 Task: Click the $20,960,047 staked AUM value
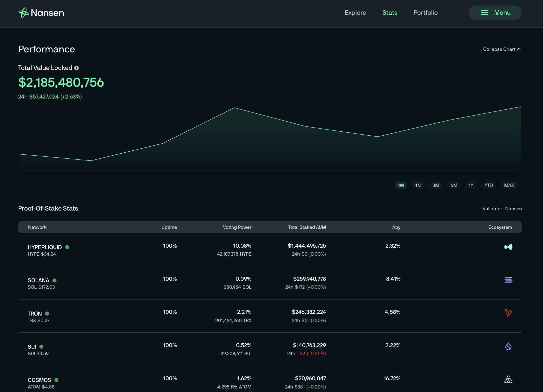coord(310,378)
